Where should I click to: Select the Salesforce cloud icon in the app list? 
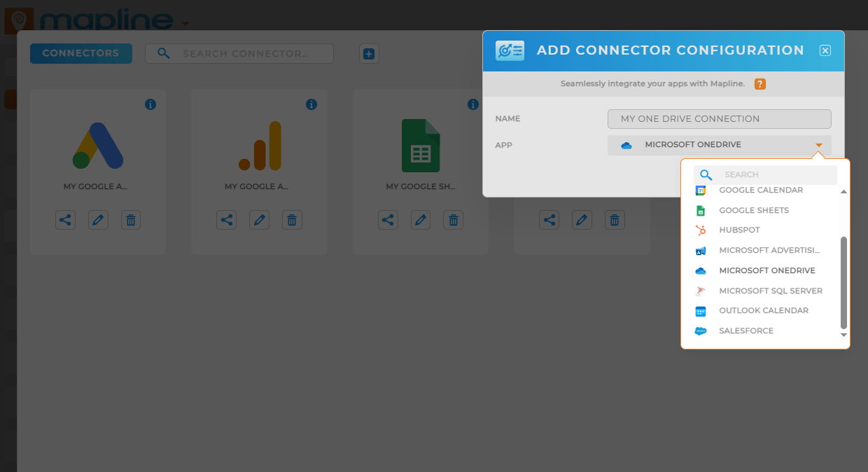click(700, 331)
